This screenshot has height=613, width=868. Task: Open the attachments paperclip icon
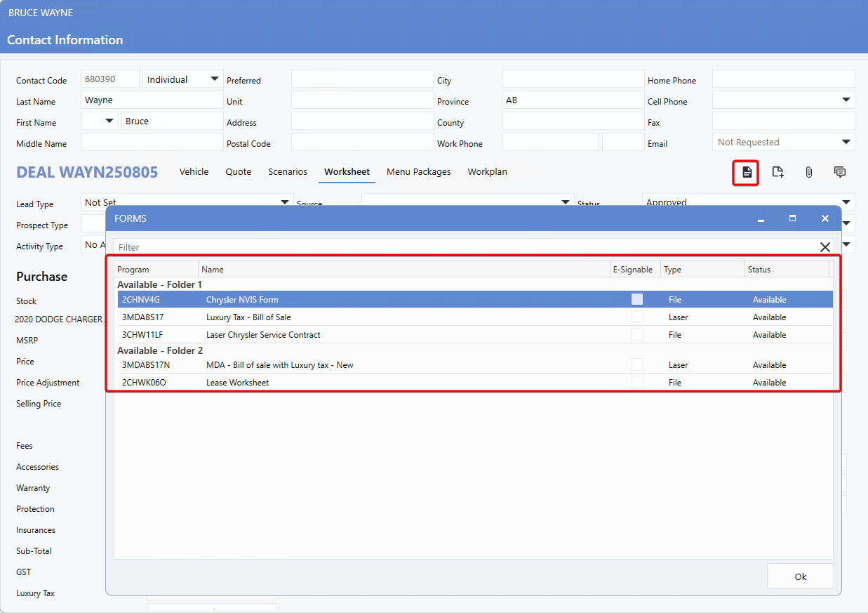pyautogui.click(x=808, y=172)
